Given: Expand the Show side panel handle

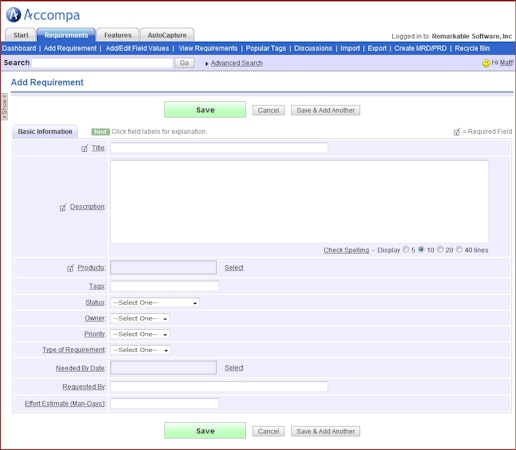Looking at the screenshot, I should [4, 106].
